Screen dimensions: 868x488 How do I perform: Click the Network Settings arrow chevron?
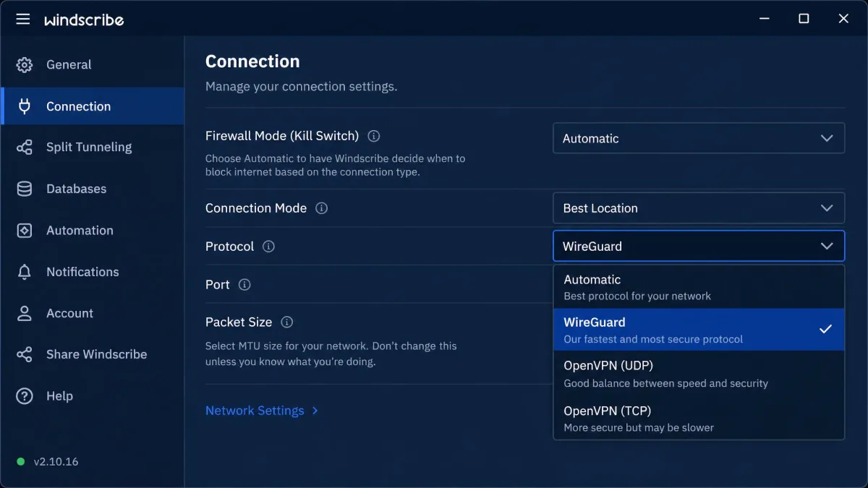point(315,411)
